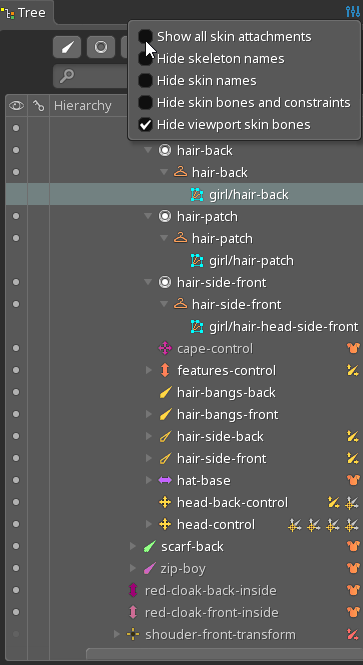Viewport: 363px width, 665px height.
Task: Click the mesh icon of girl/hair-patch
Action: (x=197, y=260)
